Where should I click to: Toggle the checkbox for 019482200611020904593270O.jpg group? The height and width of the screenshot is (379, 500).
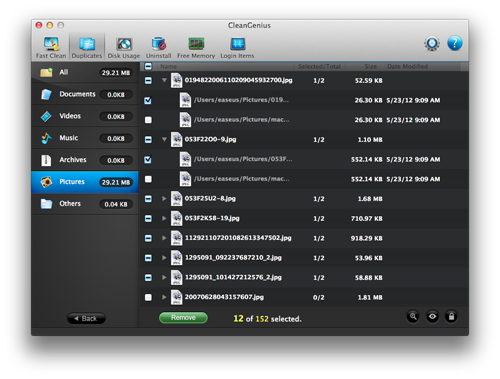point(148,80)
